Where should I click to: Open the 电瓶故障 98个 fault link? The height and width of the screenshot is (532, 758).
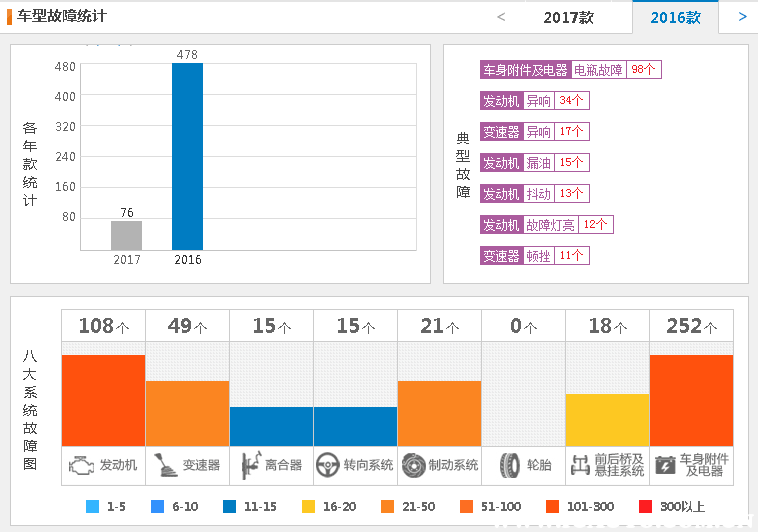pyautogui.click(x=598, y=70)
